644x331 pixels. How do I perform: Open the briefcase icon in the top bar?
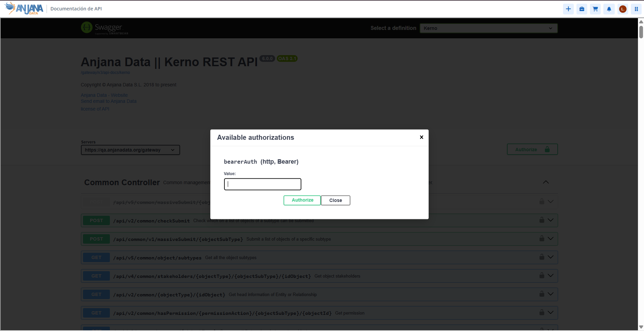(x=582, y=9)
